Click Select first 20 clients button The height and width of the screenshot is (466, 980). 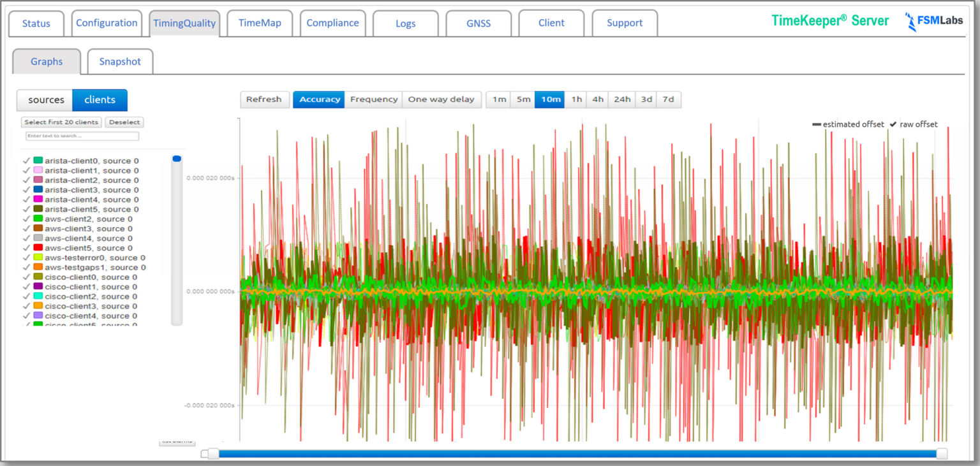(x=61, y=122)
